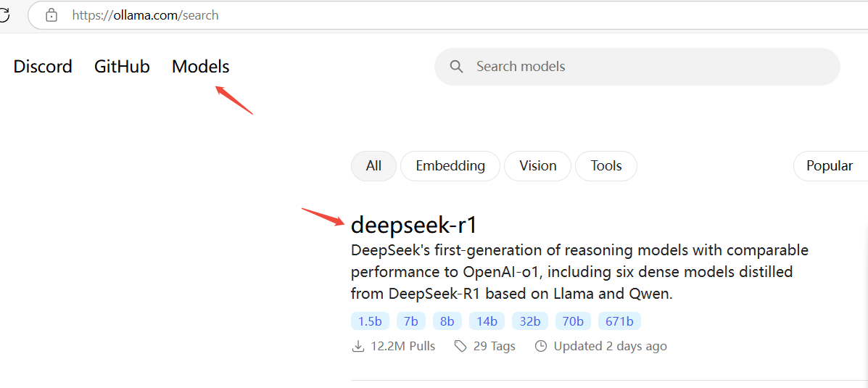Click the Updated 2 days ago text
The height and width of the screenshot is (388, 868).
click(x=610, y=347)
